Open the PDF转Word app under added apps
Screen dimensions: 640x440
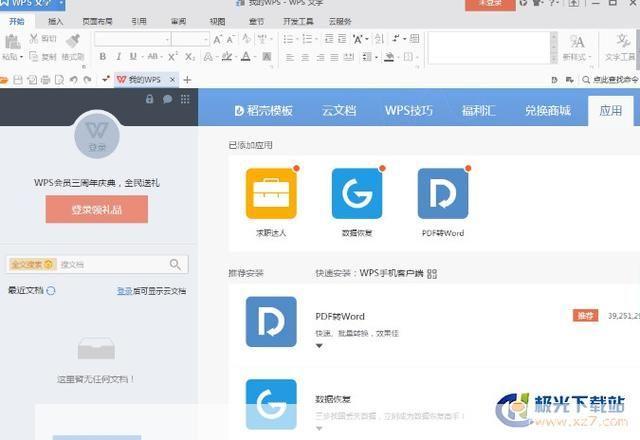click(443, 193)
